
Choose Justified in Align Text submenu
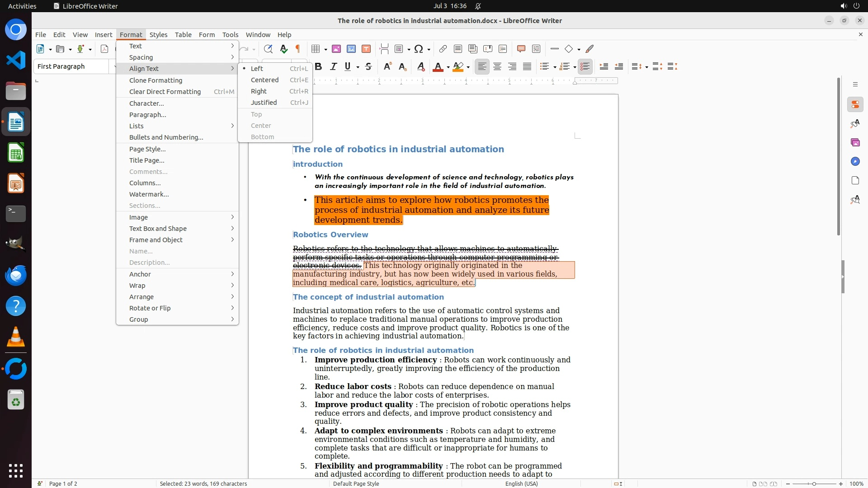(264, 103)
